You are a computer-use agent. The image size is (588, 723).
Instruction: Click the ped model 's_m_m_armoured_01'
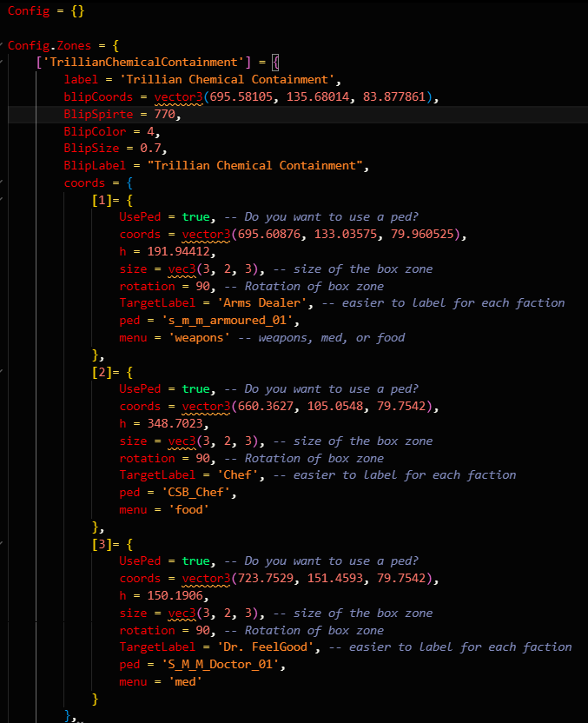[x=227, y=320]
